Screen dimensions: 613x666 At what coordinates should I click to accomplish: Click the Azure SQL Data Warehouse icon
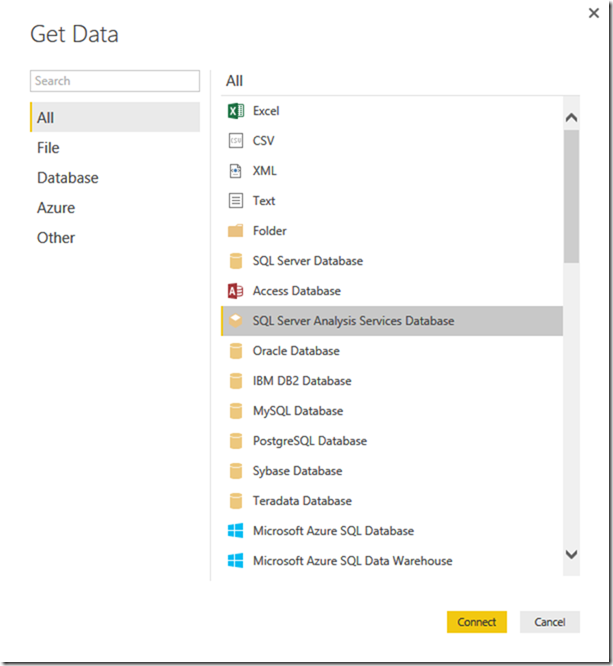point(235,561)
